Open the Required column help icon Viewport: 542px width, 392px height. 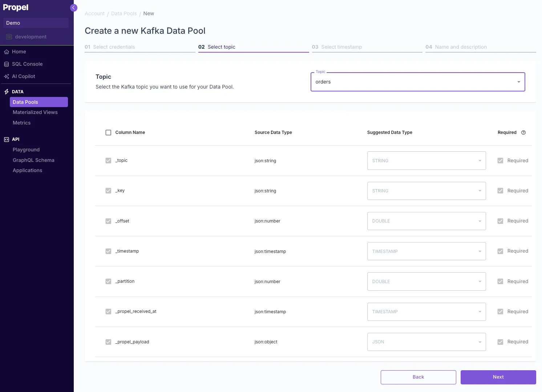(x=523, y=132)
